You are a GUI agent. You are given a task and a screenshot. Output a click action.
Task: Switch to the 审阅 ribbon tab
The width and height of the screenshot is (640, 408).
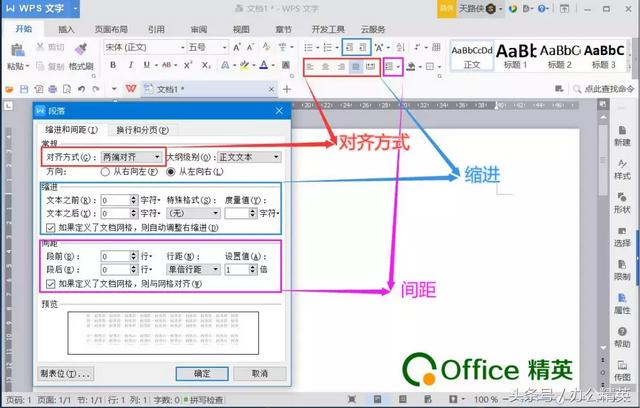tap(199, 29)
